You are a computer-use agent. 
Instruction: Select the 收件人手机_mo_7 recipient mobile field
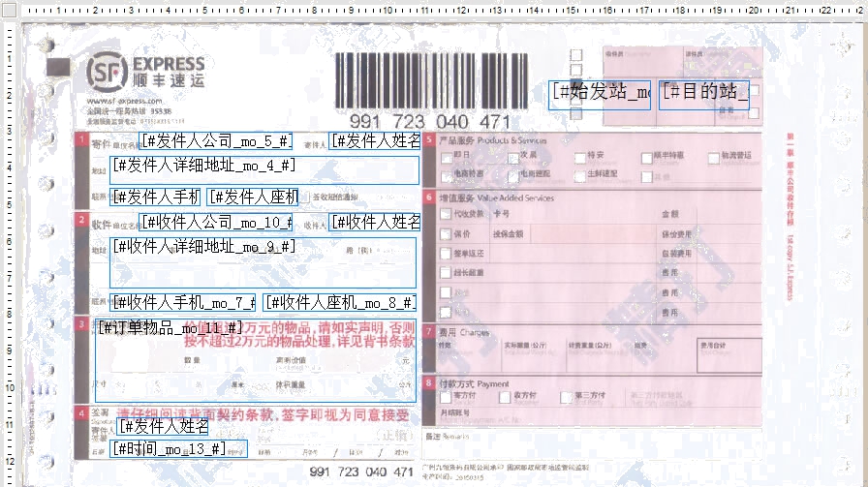[x=183, y=303]
